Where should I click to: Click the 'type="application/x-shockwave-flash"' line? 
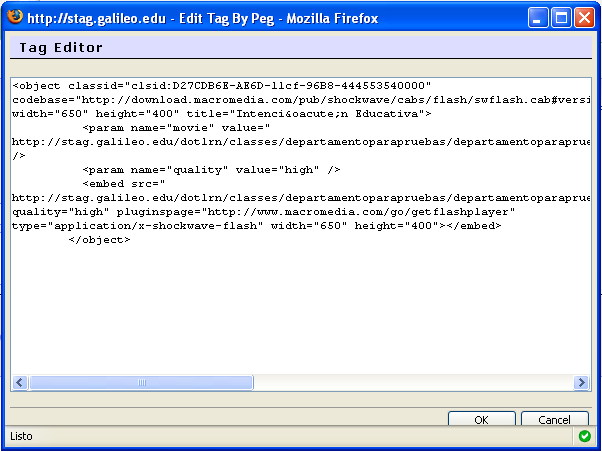tap(256, 225)
